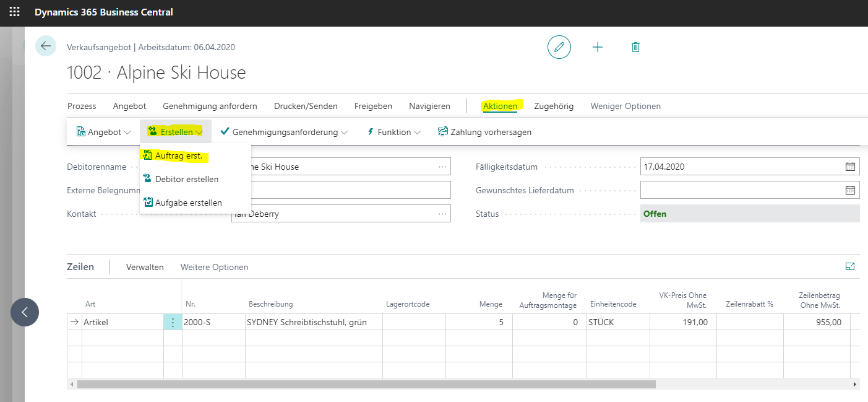The width and height of the screenshot is (868, 402).
Task: Click the three-dot row menu for Artikel line
Action: pos(173,322)
